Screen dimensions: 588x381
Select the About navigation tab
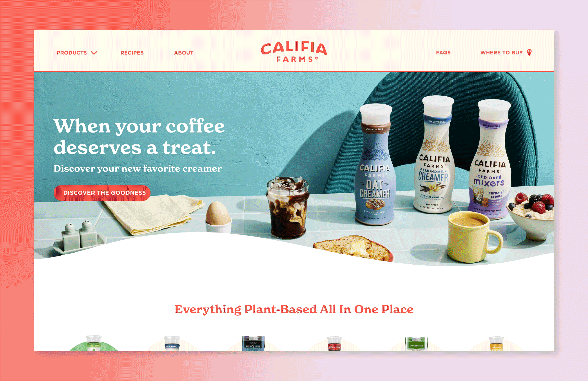click(x=184, y=53)
